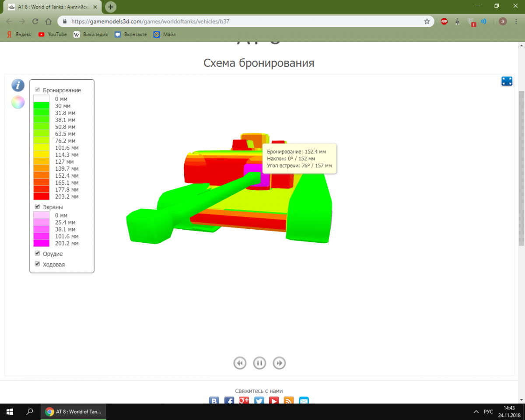The image size is (525, 420).
Task: Show hidden system tray icons
Action: click(x=476, y=412)
